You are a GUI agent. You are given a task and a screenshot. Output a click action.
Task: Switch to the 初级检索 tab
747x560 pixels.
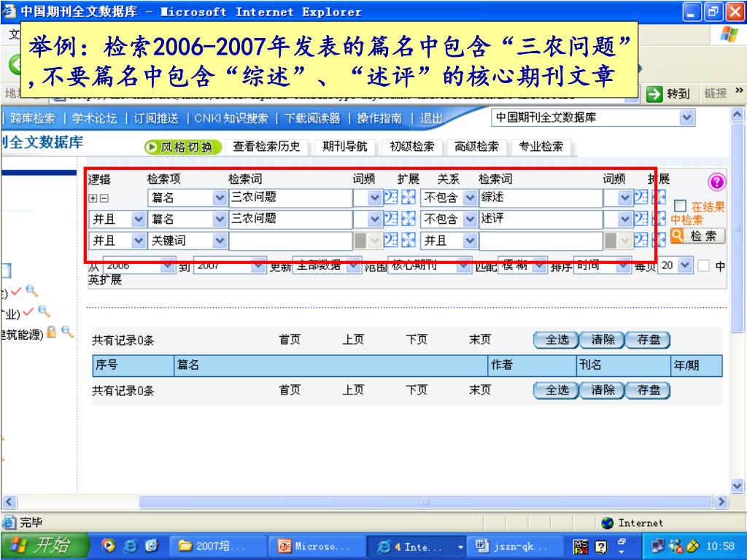(x=412, y=147)
